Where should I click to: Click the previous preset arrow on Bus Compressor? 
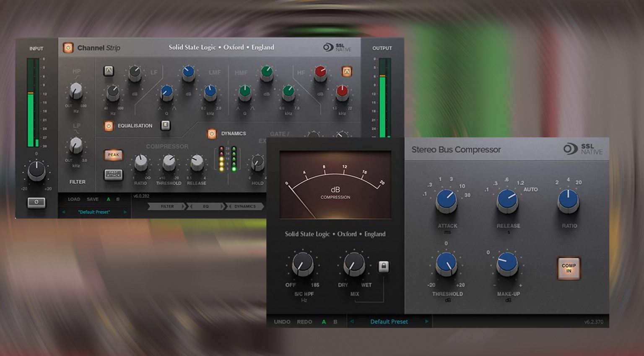pos(352,321)
